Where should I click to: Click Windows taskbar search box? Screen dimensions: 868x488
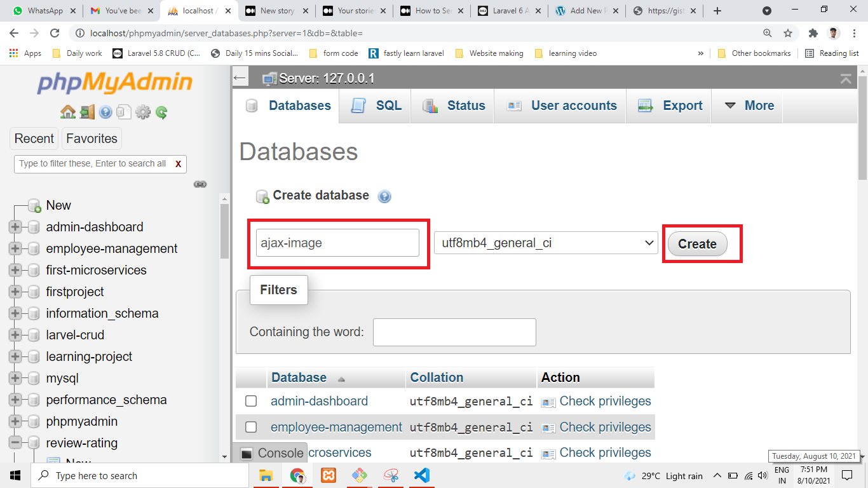(140, 475)
